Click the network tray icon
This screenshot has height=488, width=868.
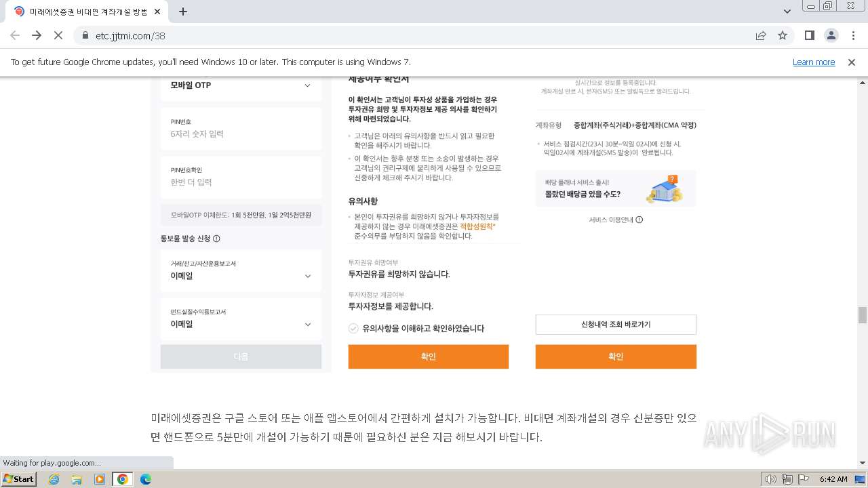click(x=787, y=479)
